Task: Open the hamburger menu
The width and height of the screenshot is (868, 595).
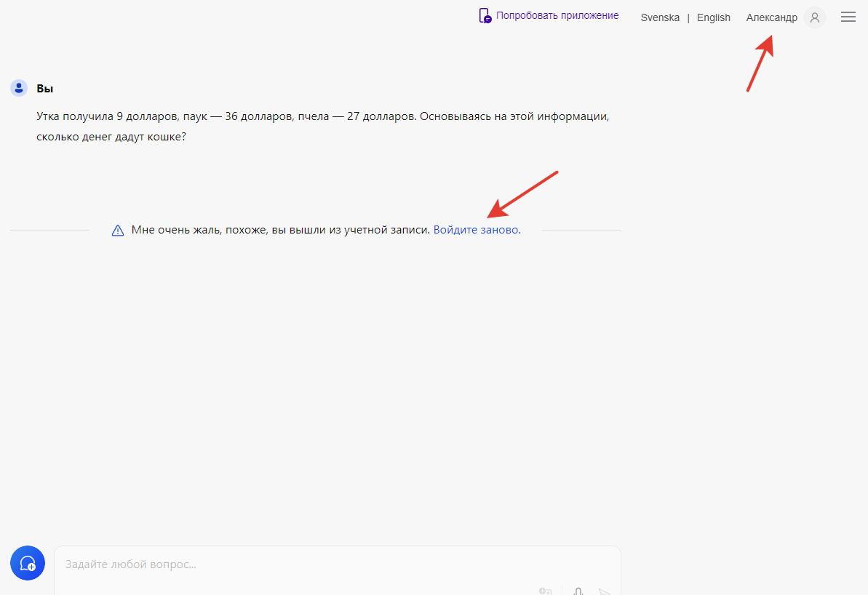Action: click(x=848, y=17)
